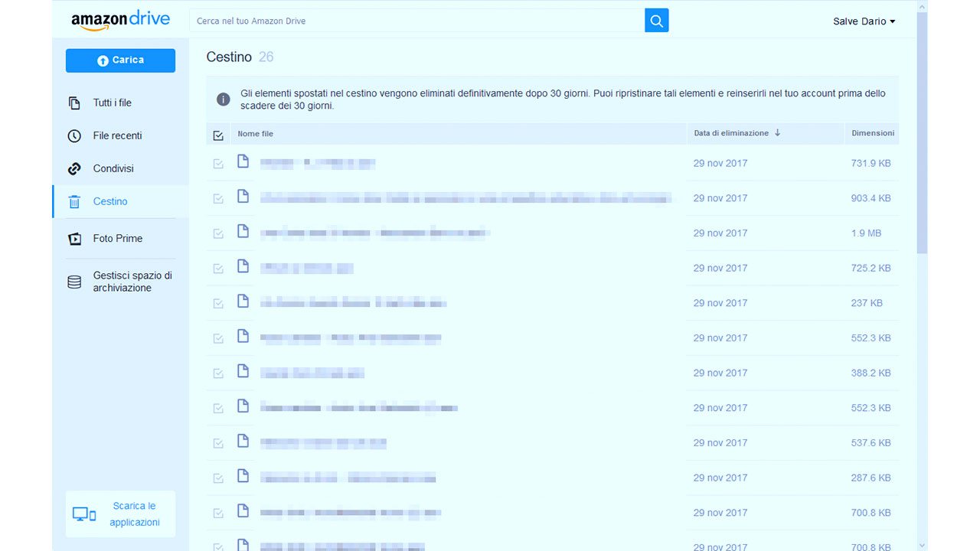Select Cestino in the sidebar
This screenshot has width=980, height=551.
point(110,201)
